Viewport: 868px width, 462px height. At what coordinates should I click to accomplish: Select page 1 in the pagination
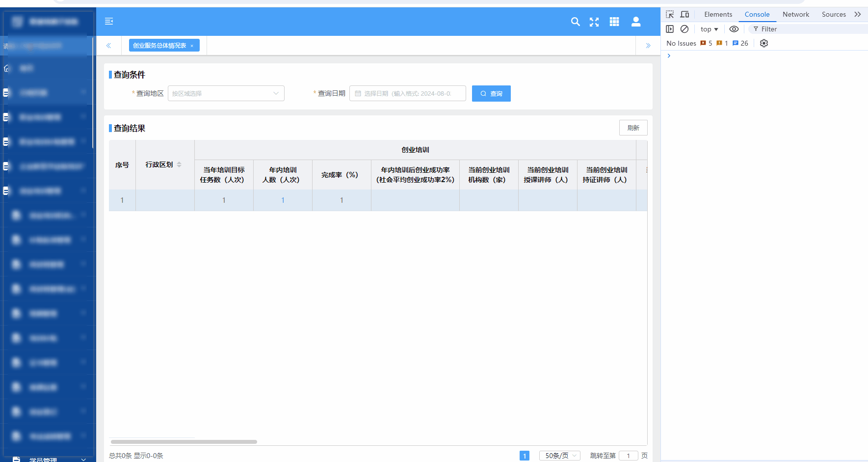[x=525, y=456]
